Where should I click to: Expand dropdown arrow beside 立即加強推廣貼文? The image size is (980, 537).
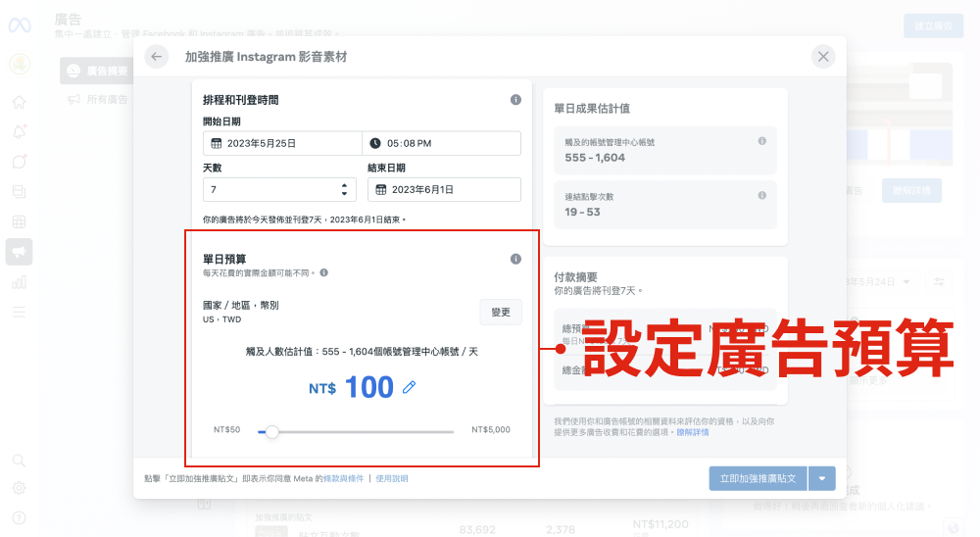click(821, 478)
